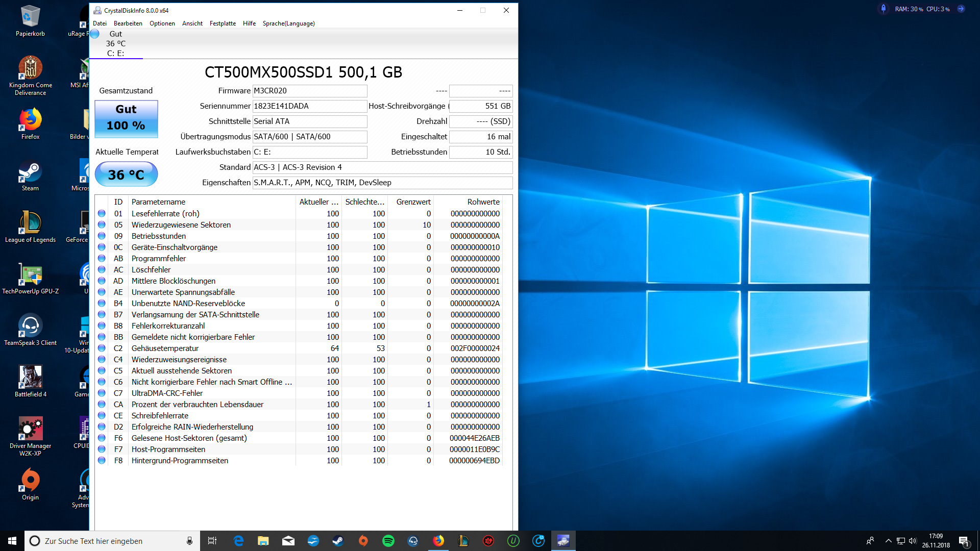Click the status orb next to Lesefehlerrate (roh)
Image resolution: width=980 pixels, height=551 pixels.
[x=102, y=214]
